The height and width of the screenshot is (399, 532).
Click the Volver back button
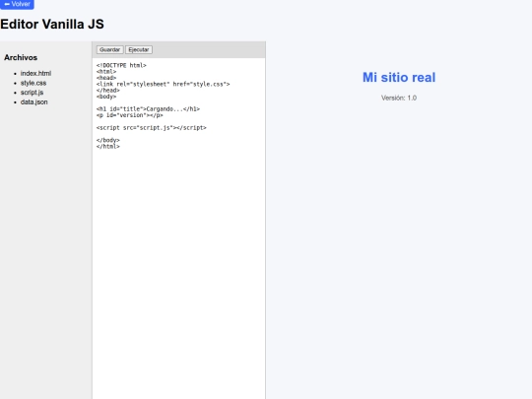(x=17, y=4)
